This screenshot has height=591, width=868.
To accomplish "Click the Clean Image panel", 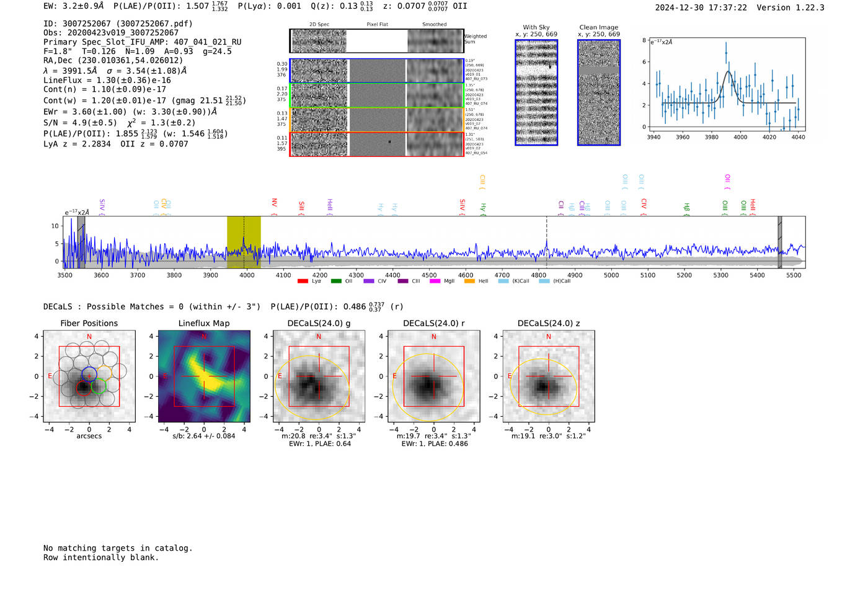I will click(599, 92).
